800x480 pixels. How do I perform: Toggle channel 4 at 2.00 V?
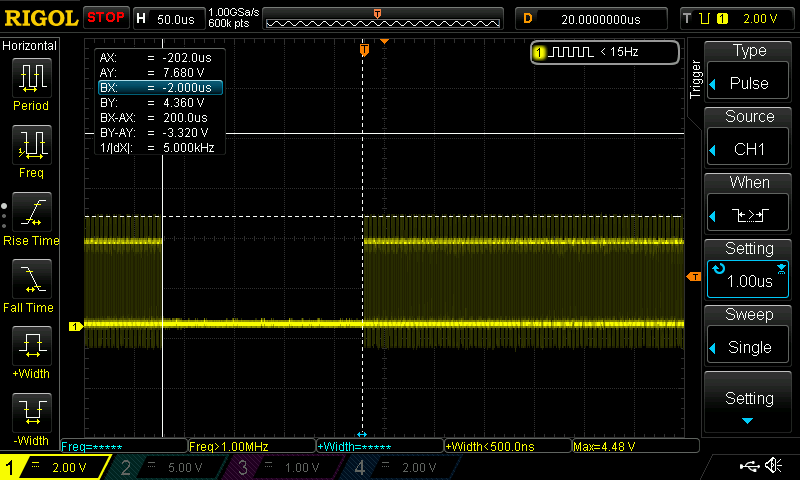click(x=403, y=467)
